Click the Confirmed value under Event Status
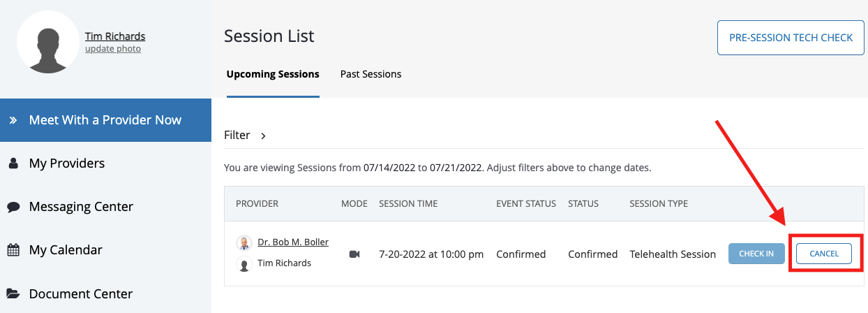 click(521, 254)
